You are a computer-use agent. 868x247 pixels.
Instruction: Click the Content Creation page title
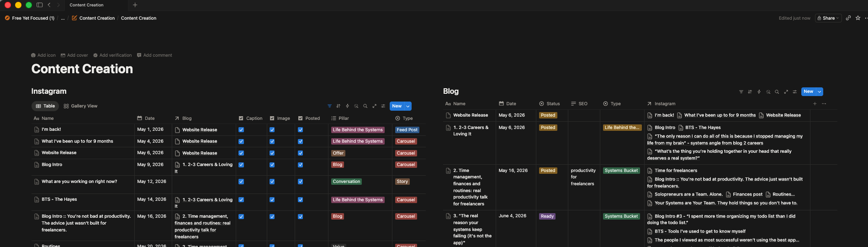coord(82,69)
